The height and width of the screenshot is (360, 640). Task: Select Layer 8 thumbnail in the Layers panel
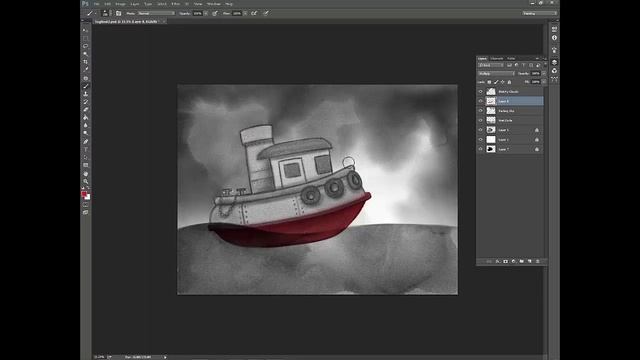click(x=491, y=101)
